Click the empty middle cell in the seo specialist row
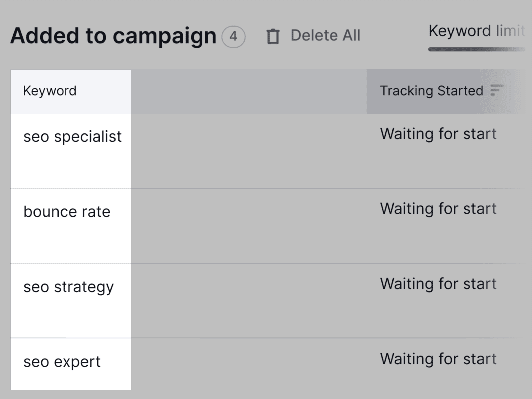Screen dimensions: 532x399 click(249, 151)
